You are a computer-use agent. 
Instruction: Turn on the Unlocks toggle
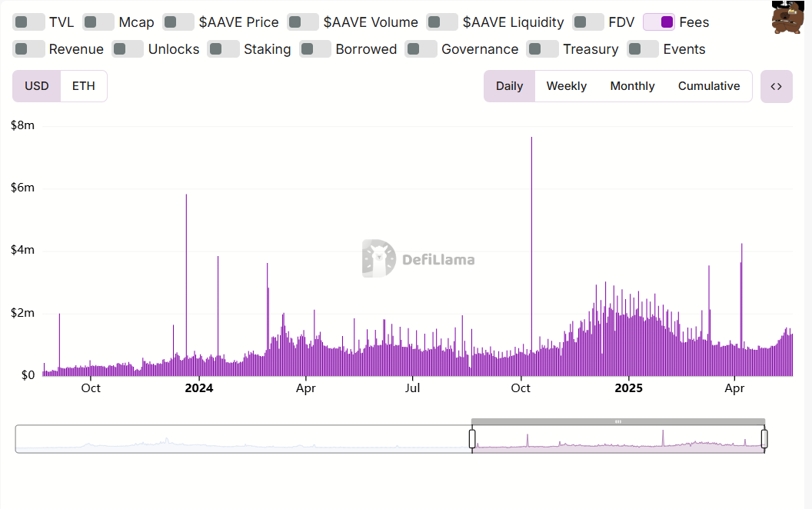click(x=128, y=49)
